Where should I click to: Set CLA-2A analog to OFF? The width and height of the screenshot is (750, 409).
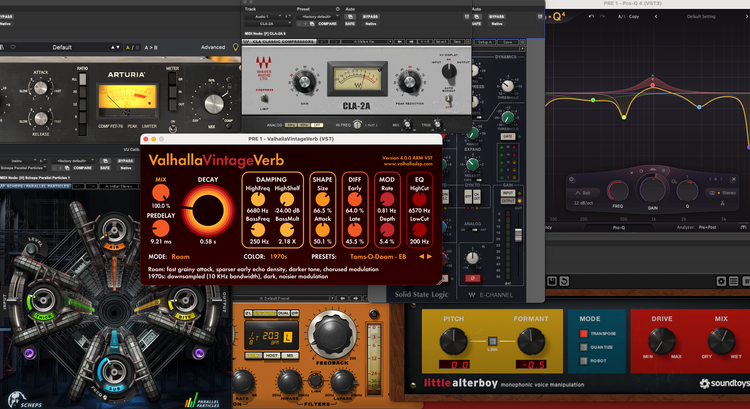pyautogui.click(x=317, y=125)
